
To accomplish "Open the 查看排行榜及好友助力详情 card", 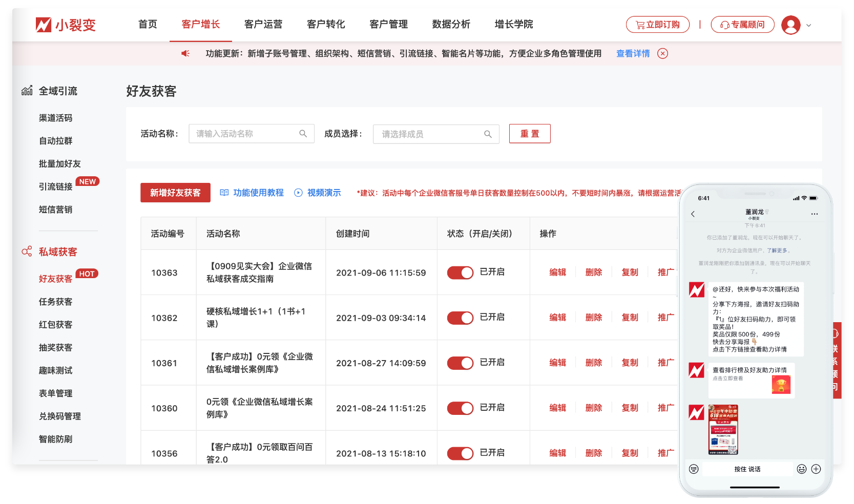I will [752, 381].
